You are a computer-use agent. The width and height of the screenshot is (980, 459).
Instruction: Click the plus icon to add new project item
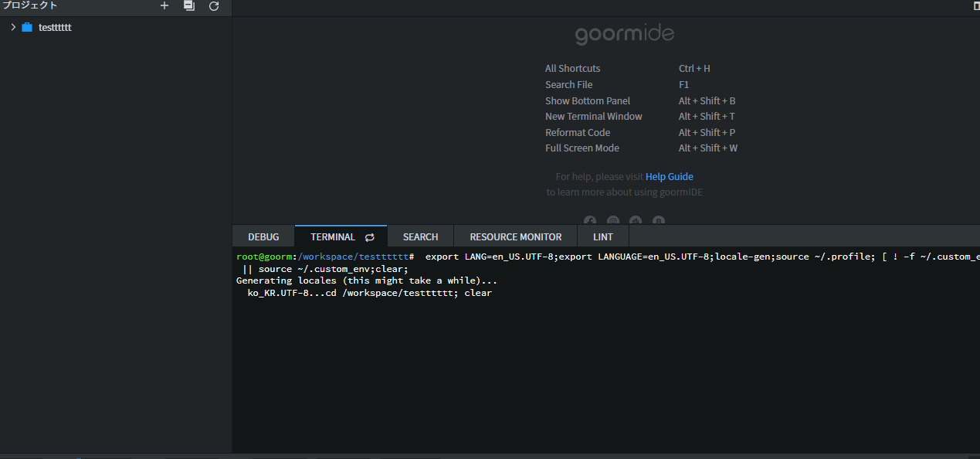(x=164, y=6)
